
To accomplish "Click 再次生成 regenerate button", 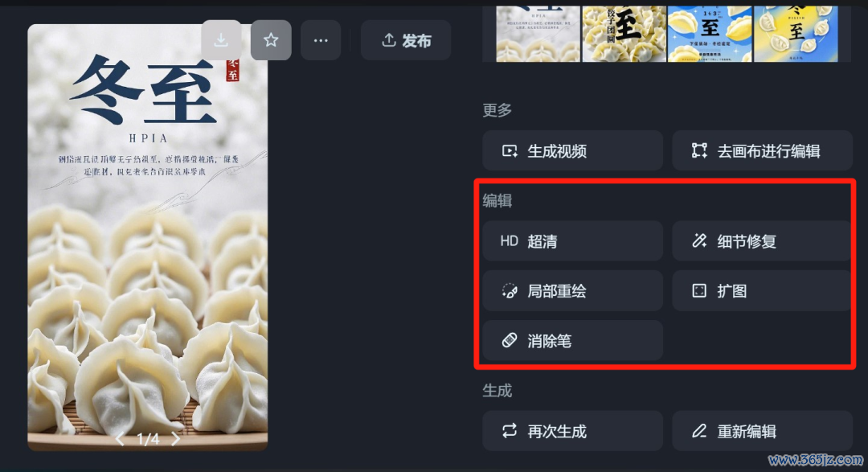I will (x=572, y=431).
